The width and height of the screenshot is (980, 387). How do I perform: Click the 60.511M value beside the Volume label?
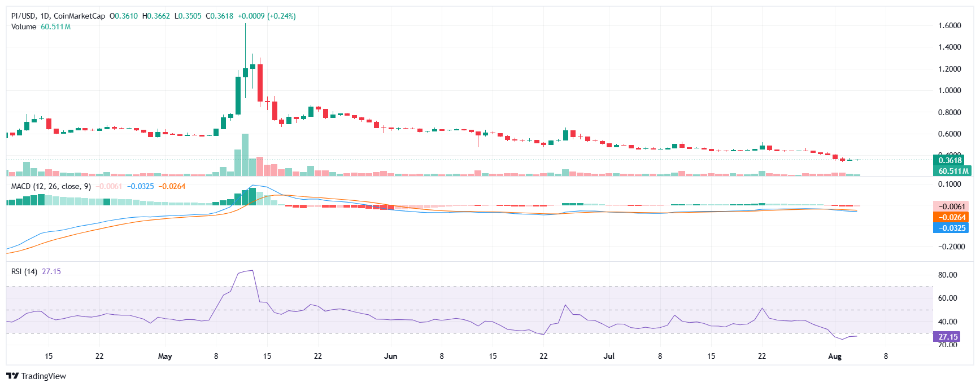pos(55,27)
